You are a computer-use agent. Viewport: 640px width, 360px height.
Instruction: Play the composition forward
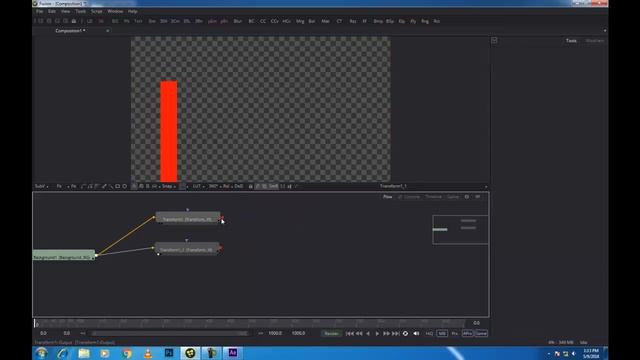tap(377, 333)
